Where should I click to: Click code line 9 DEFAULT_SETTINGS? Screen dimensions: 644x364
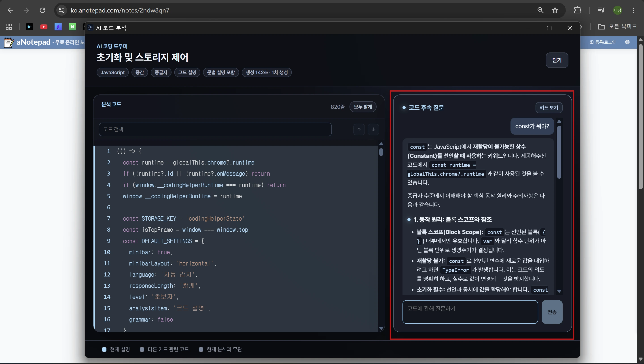tap(163, 241)
